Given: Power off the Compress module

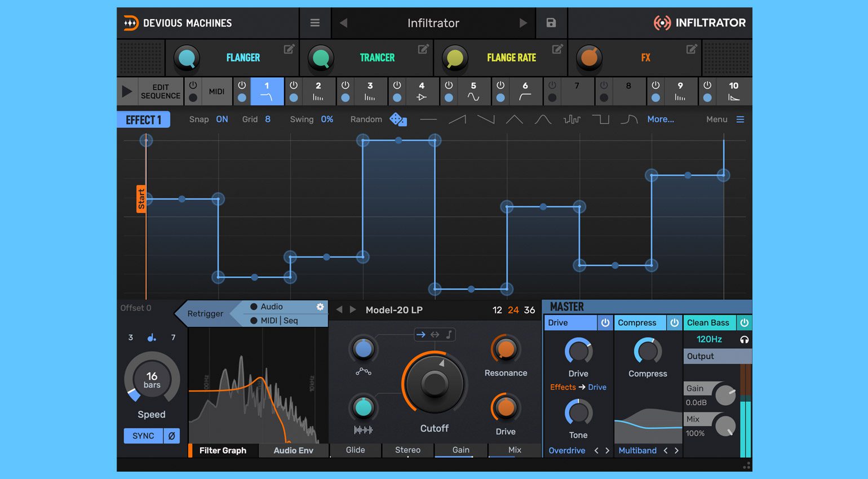Looking at the screenshot, I should pos(675,322).
